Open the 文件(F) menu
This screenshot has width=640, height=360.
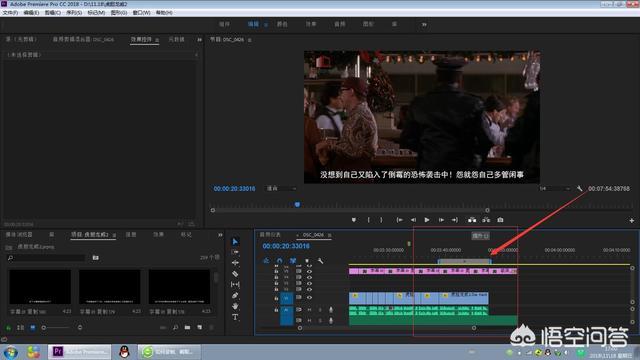(x=10, y=13)
